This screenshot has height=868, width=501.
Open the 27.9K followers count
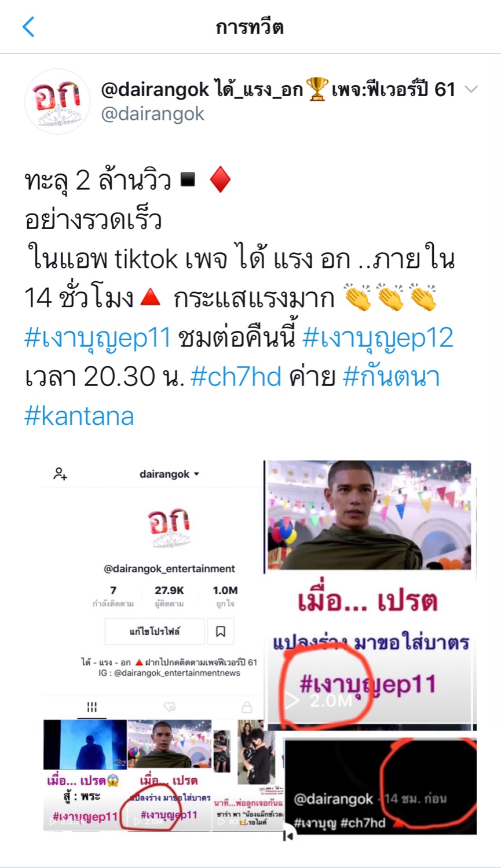(169, 596)
